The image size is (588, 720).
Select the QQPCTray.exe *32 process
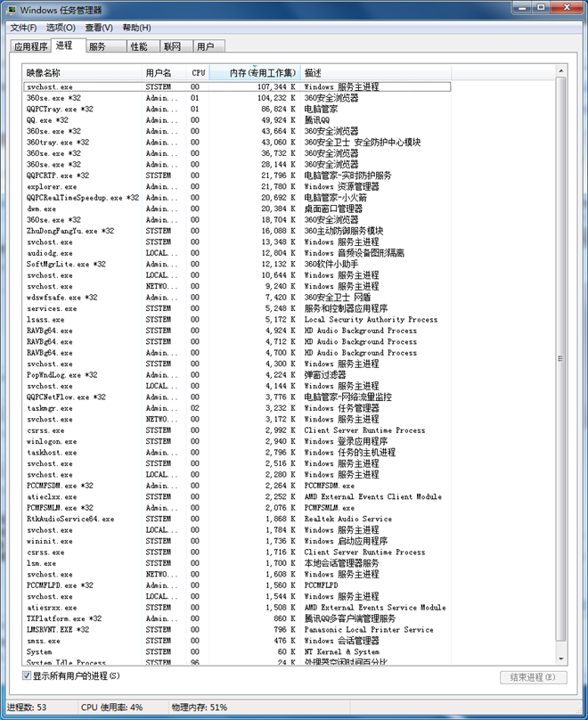(237, 109)
